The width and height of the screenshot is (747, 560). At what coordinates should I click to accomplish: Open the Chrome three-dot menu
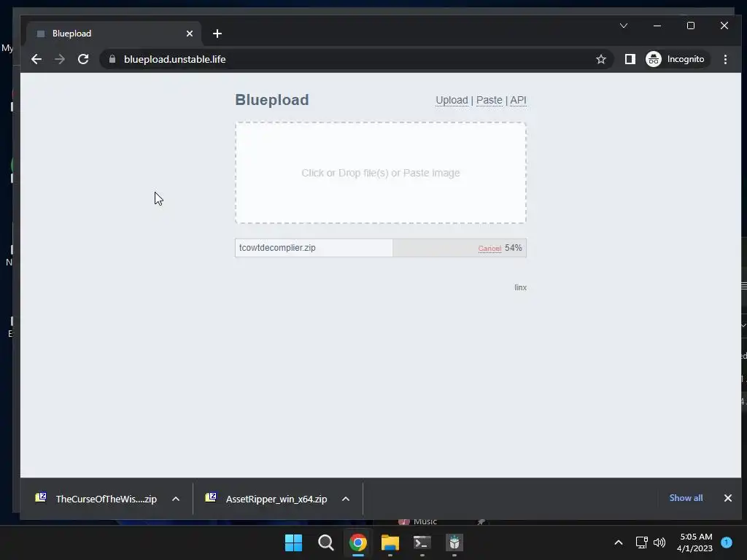[725, 59]
